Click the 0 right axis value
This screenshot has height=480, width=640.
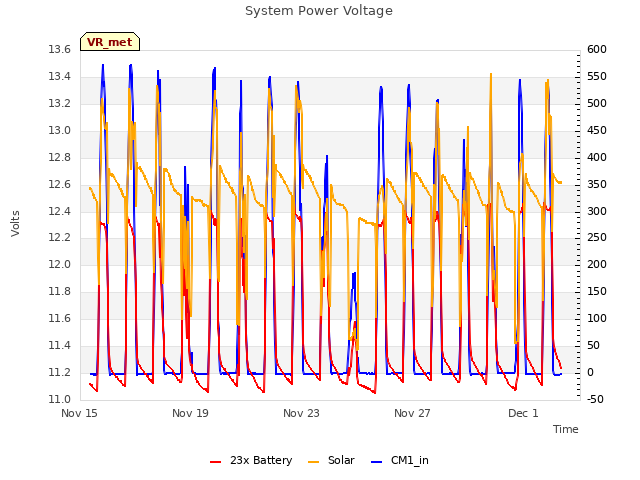coord(590,372)
